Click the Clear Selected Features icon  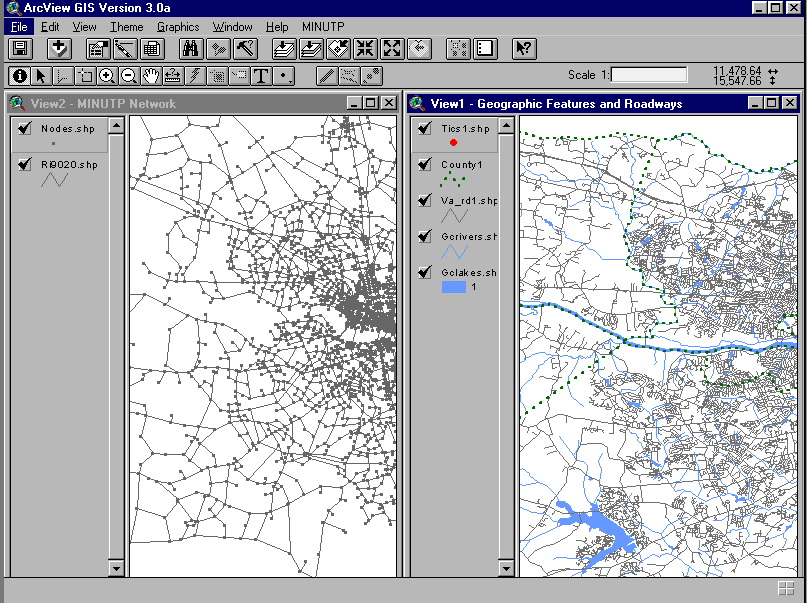[485, 49]
